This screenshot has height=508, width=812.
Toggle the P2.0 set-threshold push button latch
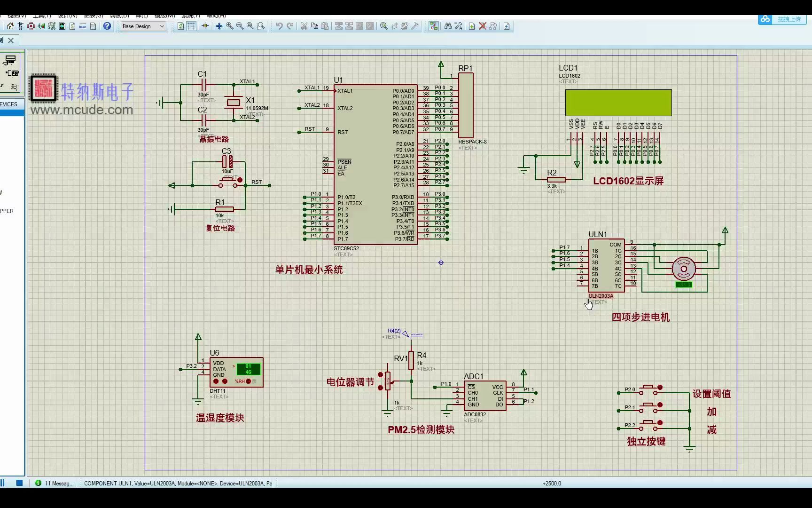click(x=660, y=388)
